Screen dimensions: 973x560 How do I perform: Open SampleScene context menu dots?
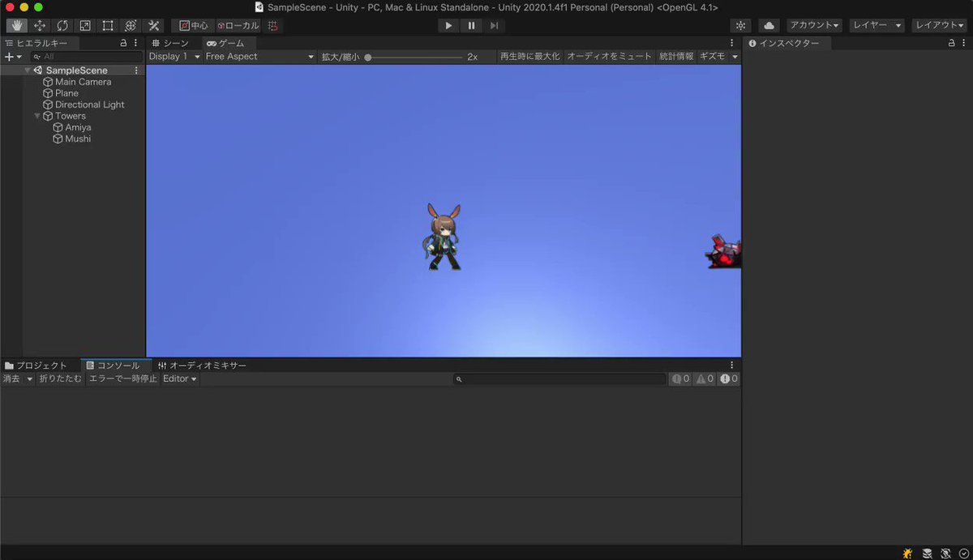click(136, 71)
